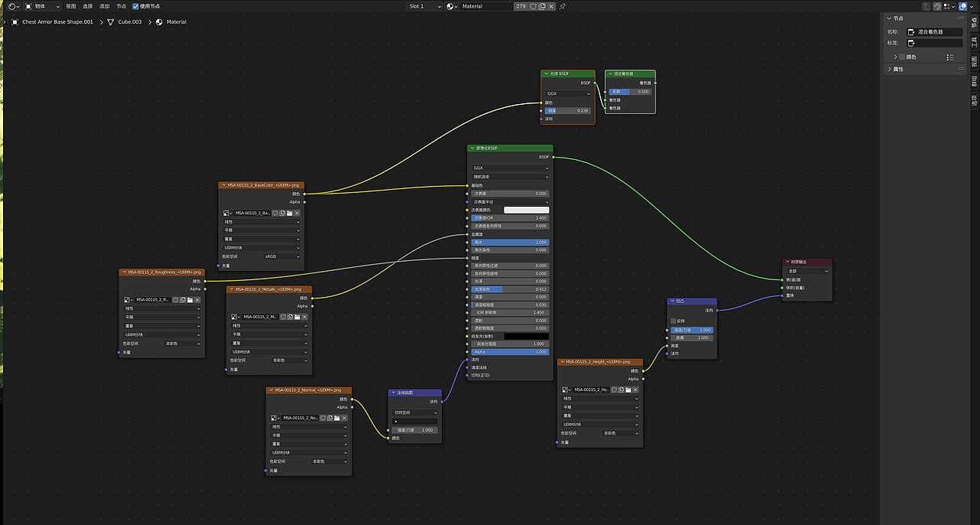This screenshot has width=980, height=525.
Task: Collapse the 节点 panel in sidebar
Action: pyautogui.click(x=890, y=18)
